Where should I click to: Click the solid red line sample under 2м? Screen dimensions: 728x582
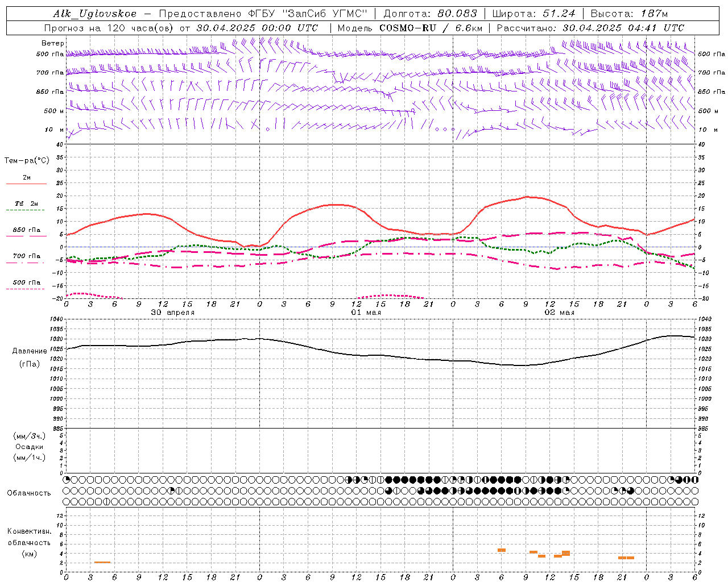point(26,184)
